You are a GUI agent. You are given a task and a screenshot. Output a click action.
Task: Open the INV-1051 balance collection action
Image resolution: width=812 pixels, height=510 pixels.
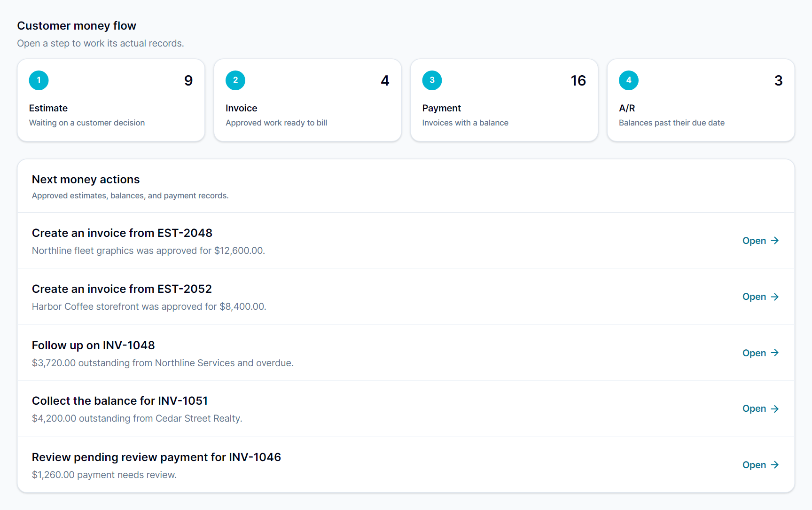coord(760,408)
